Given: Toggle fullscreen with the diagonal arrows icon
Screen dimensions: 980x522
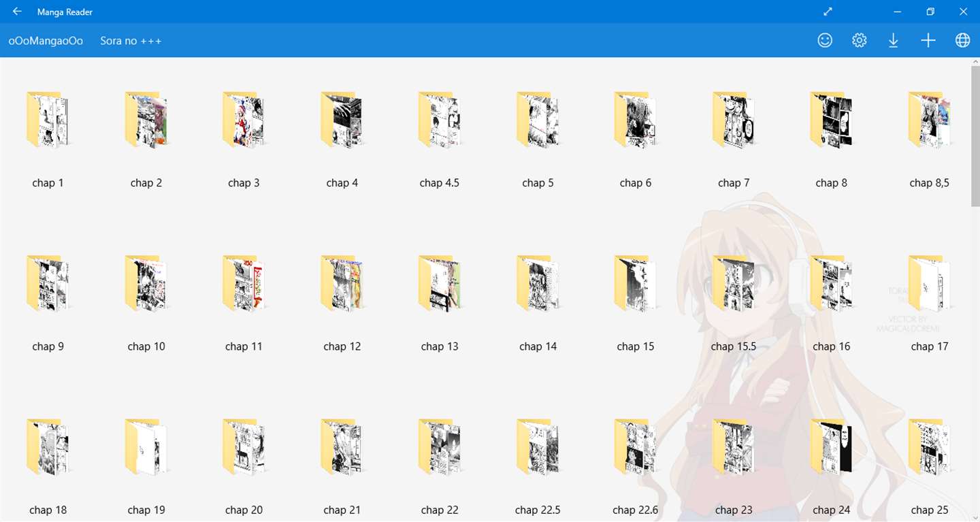Looking at the screenshot, I should tap(828, 12).
